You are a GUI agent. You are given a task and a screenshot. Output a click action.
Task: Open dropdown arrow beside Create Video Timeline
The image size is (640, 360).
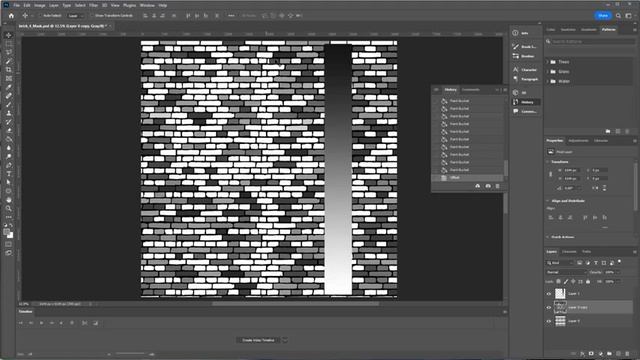click(285, 340)
